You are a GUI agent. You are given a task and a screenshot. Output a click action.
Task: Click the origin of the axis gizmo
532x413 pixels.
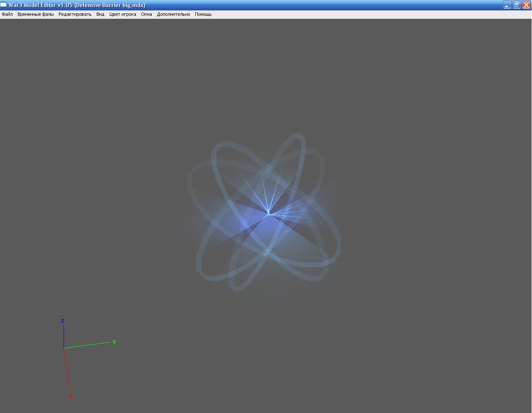64,348
